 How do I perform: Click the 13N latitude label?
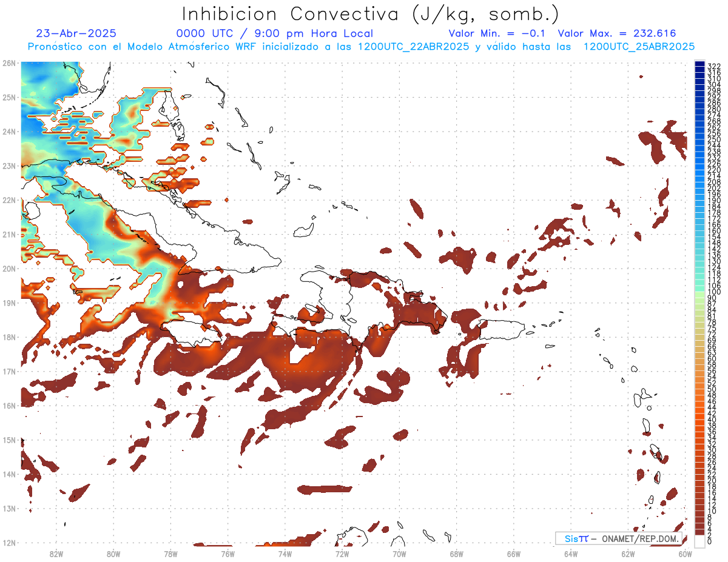tap(9, 508)
